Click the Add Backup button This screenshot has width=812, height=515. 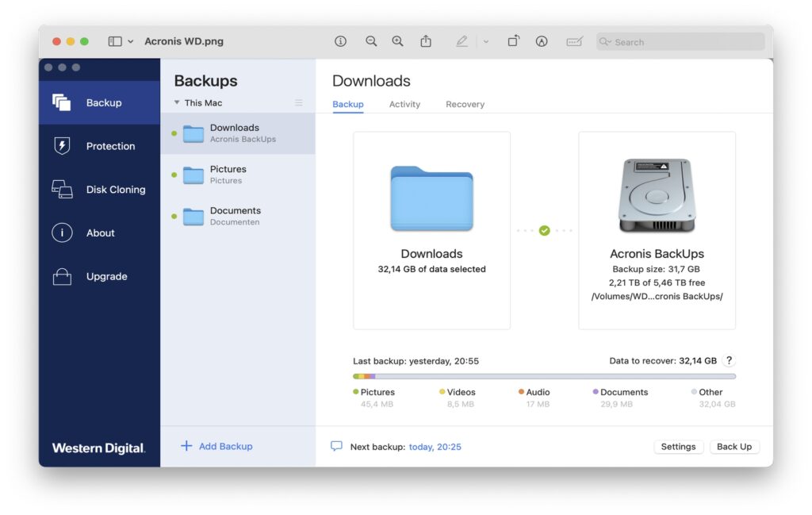click(x=216, y=446)
